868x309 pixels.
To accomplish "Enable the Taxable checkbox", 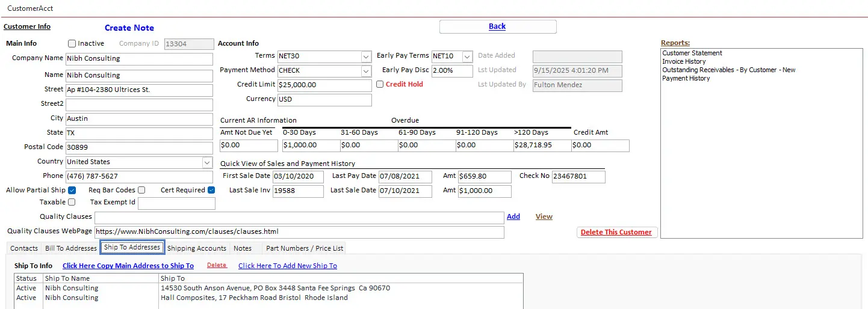I will (72, 203).
